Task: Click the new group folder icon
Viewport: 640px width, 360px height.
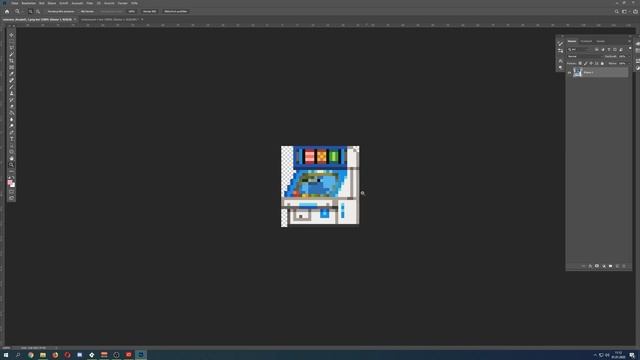Action: 610,266
